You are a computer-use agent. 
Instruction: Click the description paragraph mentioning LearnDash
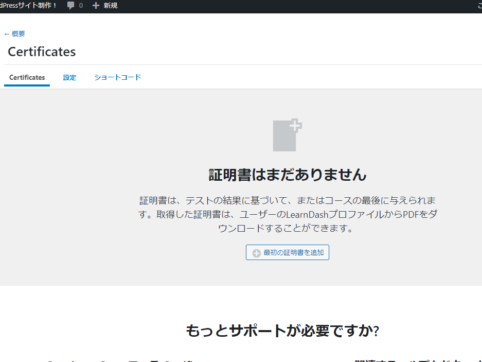pos(287,214)
